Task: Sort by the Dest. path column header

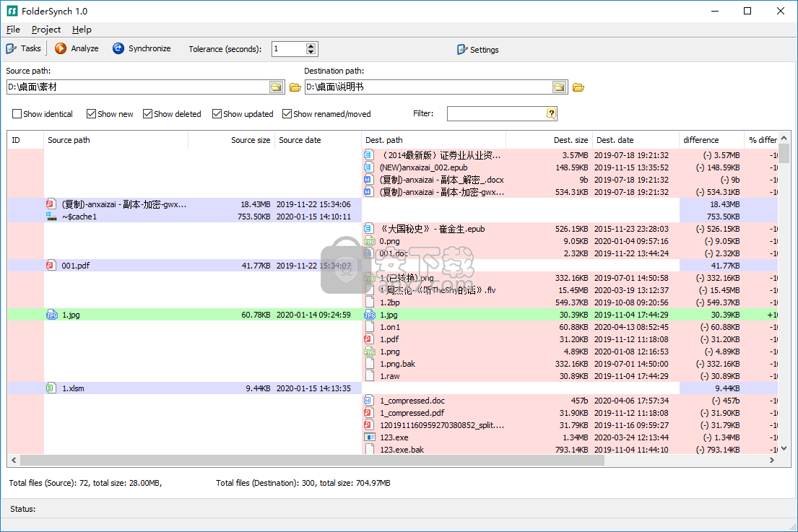Action: click(433, 140)
